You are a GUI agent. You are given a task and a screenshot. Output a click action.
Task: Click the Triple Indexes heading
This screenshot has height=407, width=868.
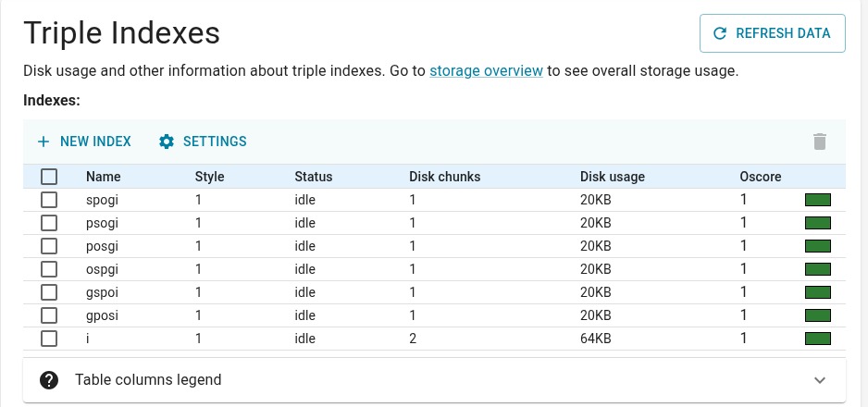(x=121, y=33)
